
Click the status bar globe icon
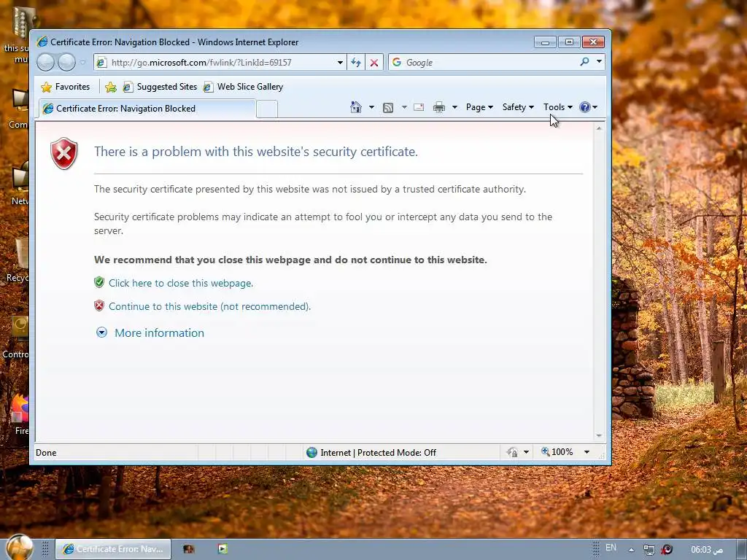311,452
